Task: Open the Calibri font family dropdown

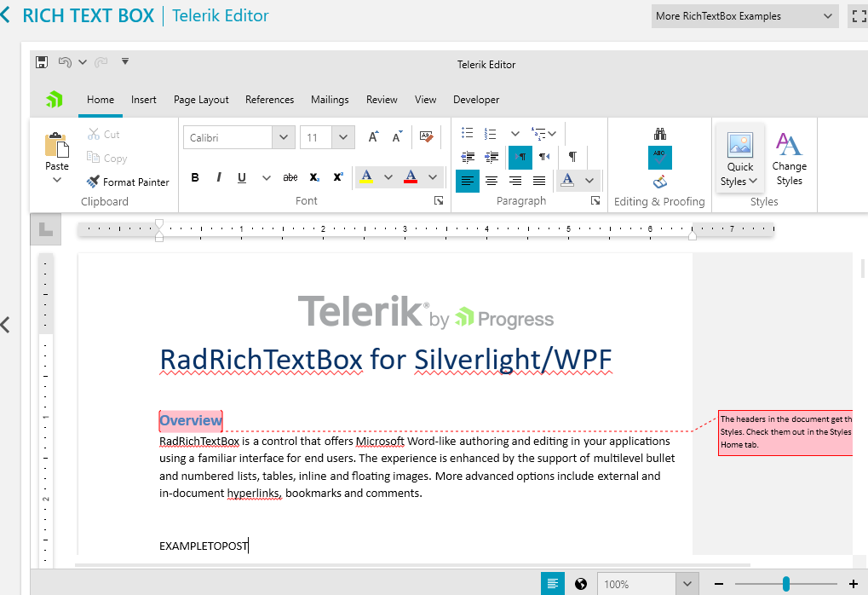Action: coord(283,137)
